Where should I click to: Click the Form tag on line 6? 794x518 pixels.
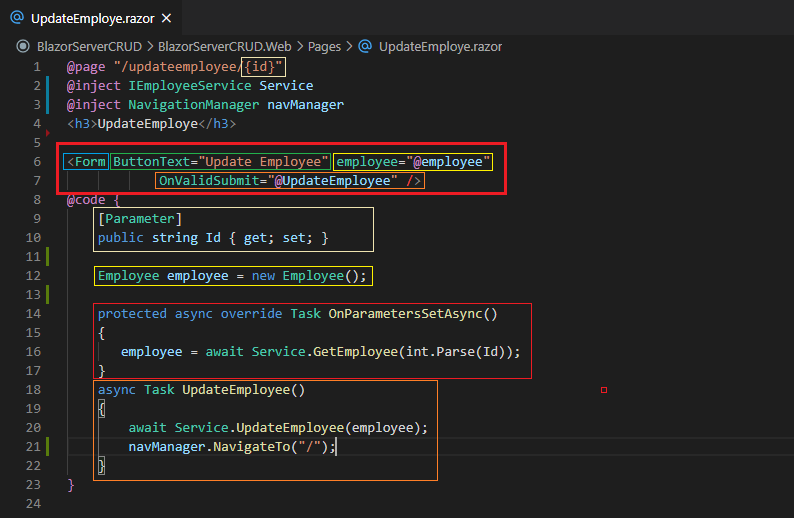[x=88, y=161]
